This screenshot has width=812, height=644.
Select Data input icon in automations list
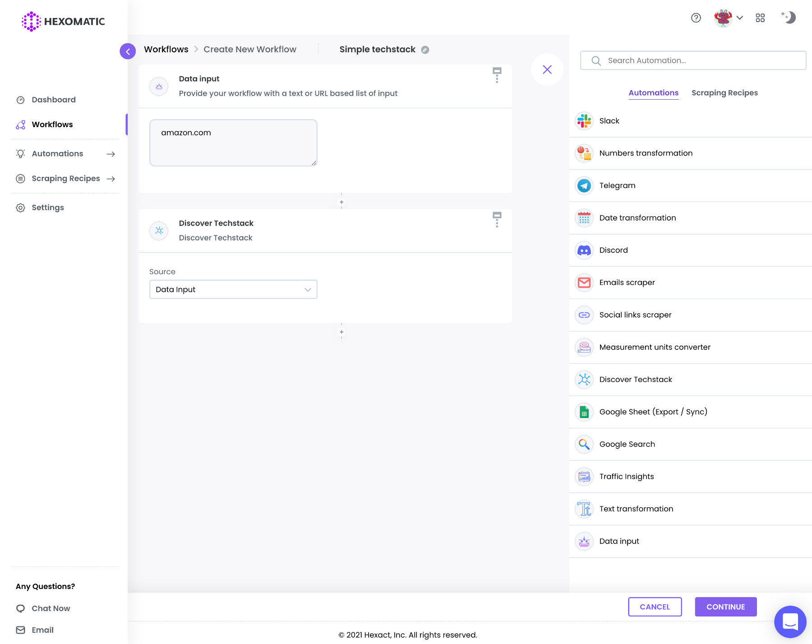click(584, 541)
